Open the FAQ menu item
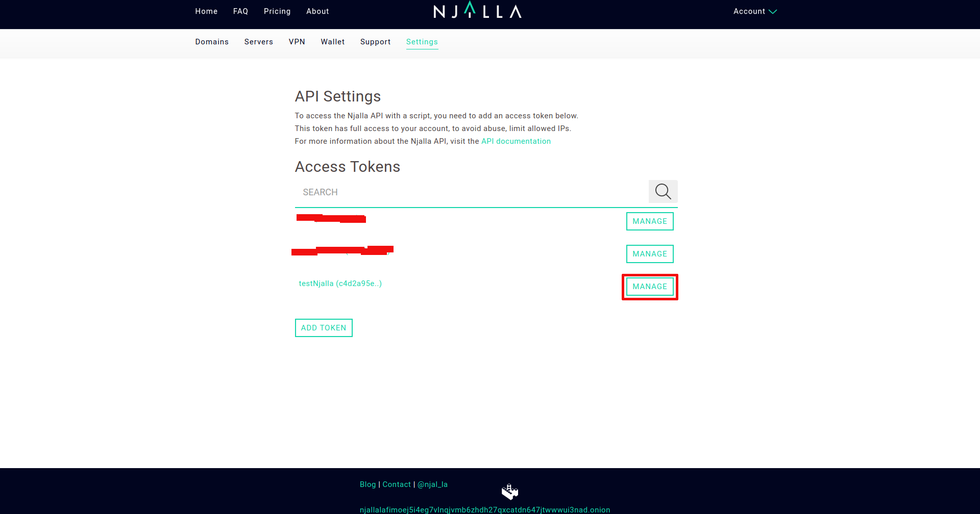The image size is (980, 514). [x=240, y=11]
